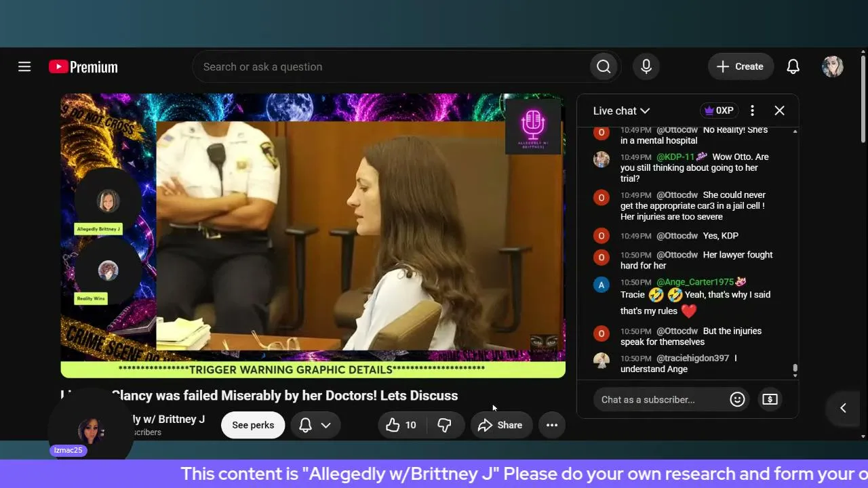Click avatar beside "Her lawyer fought" message

tap(601, 258)
